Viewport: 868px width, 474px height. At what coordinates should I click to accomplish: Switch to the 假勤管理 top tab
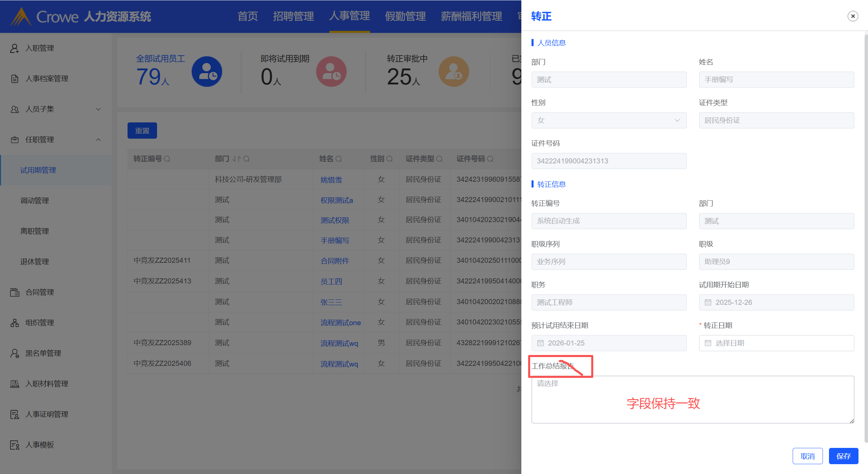pyautogui.click(x=405, y=16)
